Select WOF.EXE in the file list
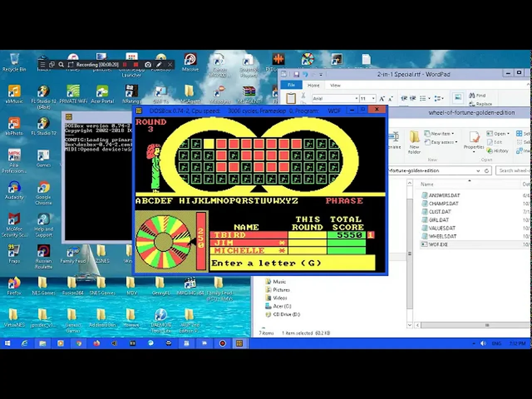This screenshot has height=399, width=532. (438, 244)
